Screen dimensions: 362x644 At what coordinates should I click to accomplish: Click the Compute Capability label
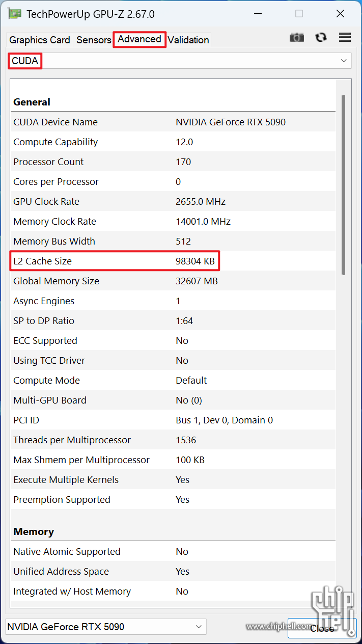click(55, 142)
